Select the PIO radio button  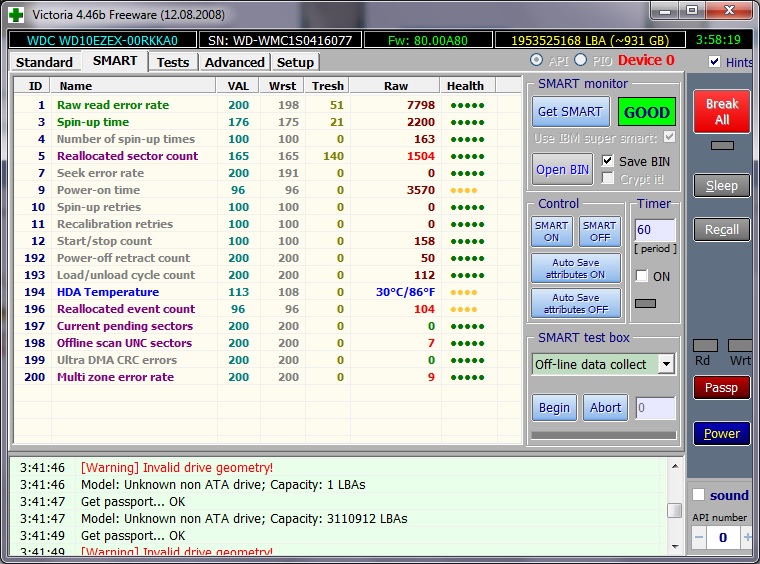click(x=580, y=60)
